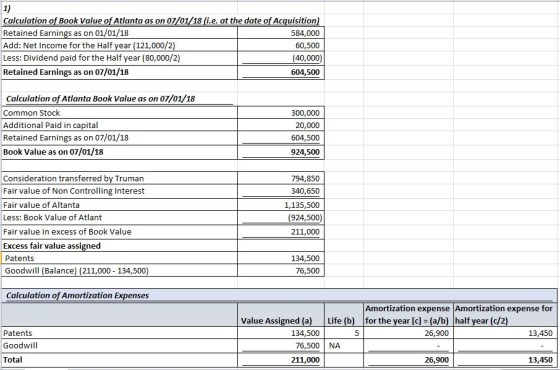Click the 1,135,500 fair value cell
This screenshot has width=560, height=370.
pos(281,205)
